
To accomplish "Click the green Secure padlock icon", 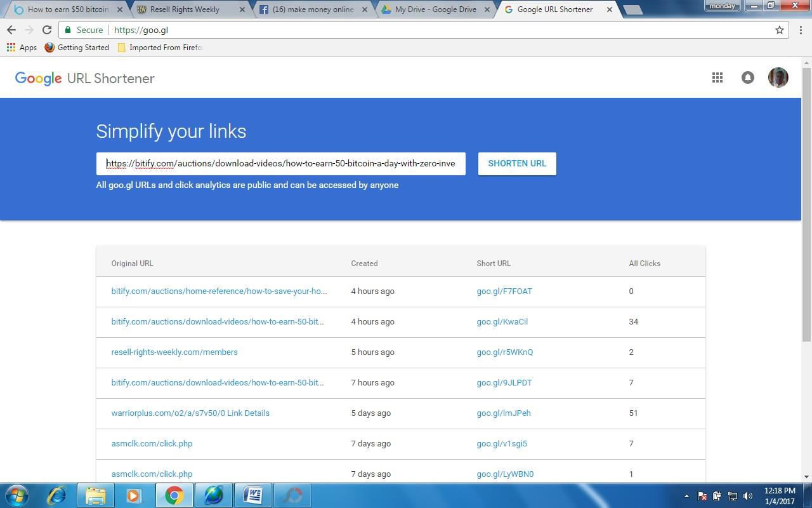I will coord(69,30).
